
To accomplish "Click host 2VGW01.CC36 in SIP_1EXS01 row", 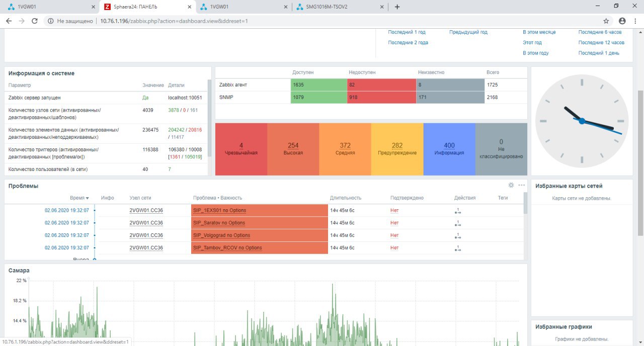I will (x=146, y=211).
